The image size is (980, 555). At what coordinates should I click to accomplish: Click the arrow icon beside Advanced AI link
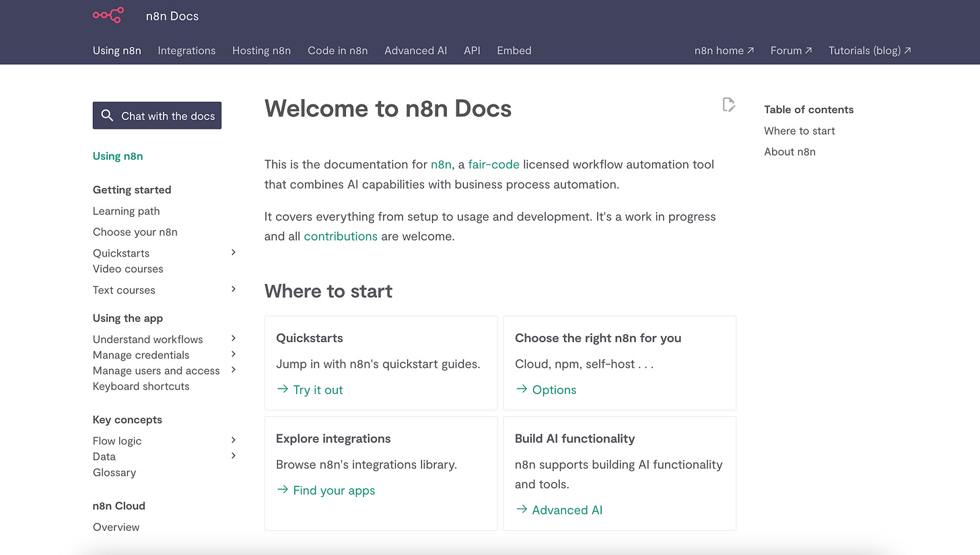[x=522, y=509]
